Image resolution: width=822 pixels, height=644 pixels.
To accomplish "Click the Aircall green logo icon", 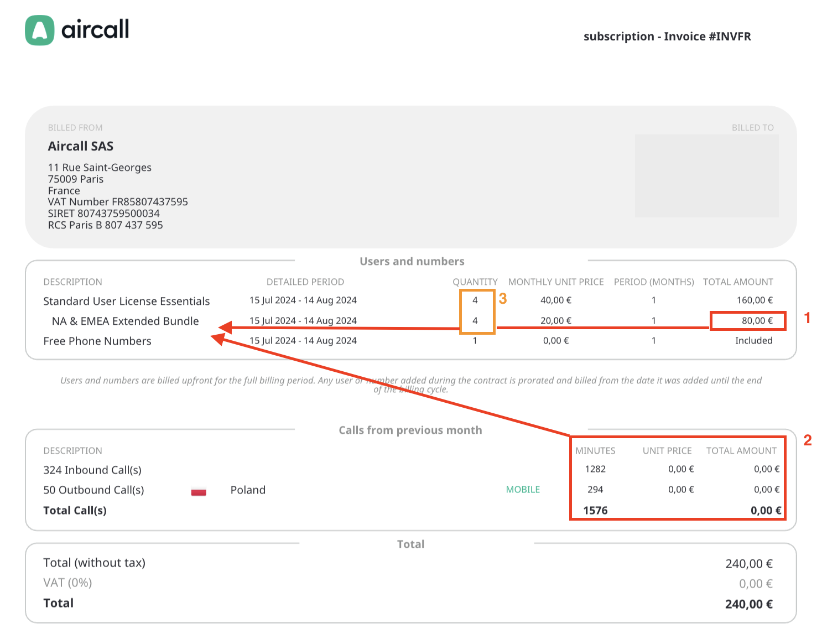I will 40,30.
